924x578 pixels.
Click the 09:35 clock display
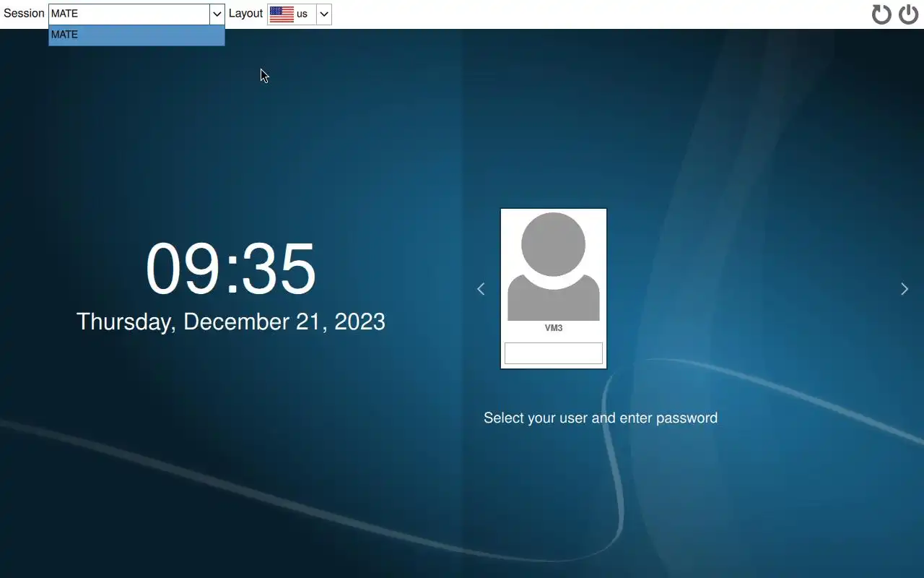[231, 269]
